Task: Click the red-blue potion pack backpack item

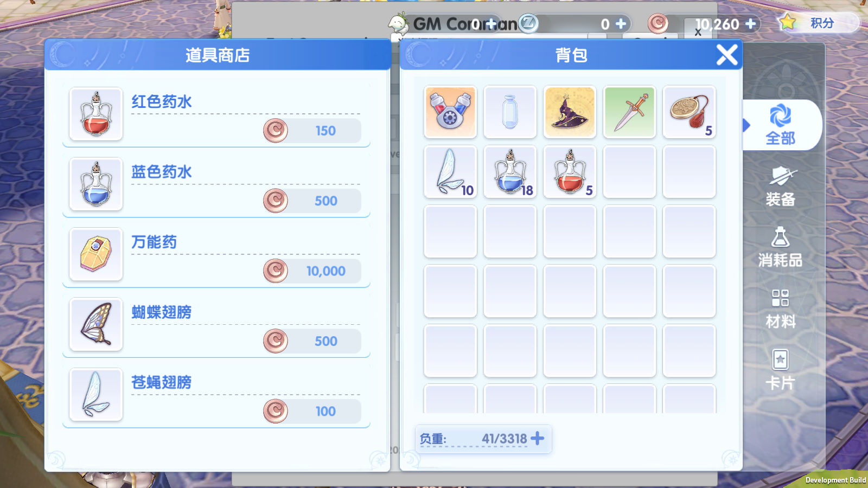Action: click(x=450, y=112)
